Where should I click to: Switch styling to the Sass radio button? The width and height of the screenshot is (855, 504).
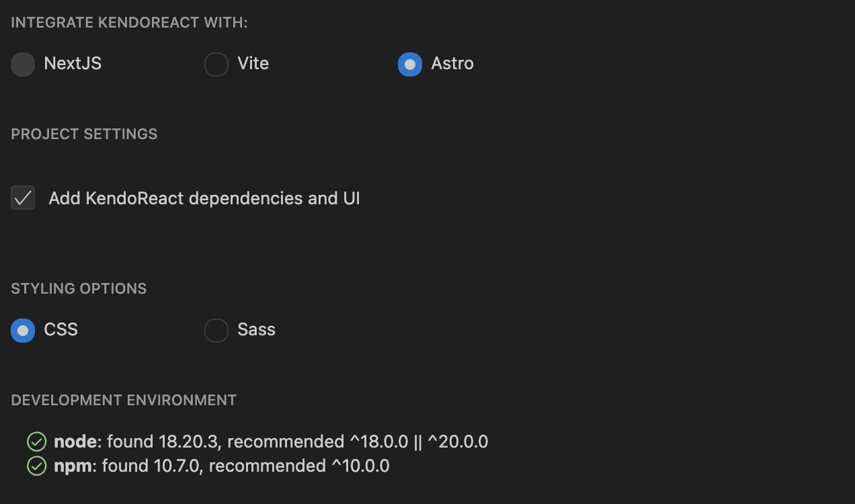click(216, 331)
